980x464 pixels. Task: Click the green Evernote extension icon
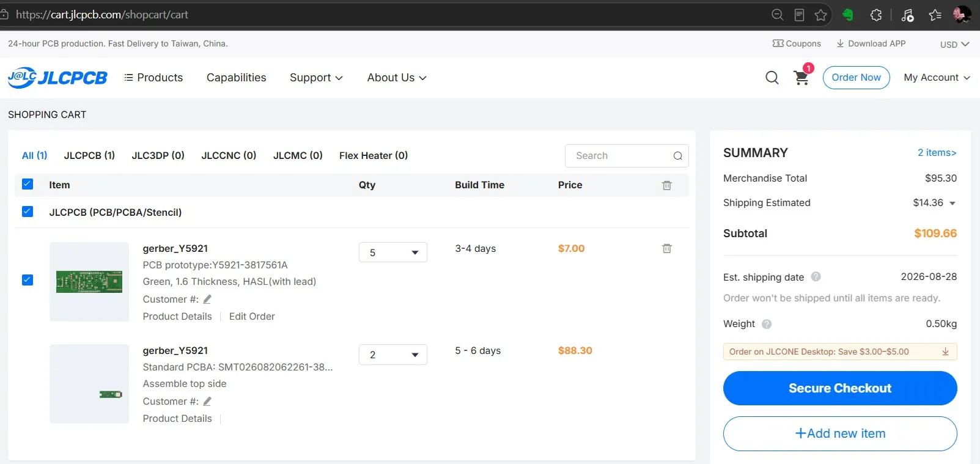coord(848,15)
